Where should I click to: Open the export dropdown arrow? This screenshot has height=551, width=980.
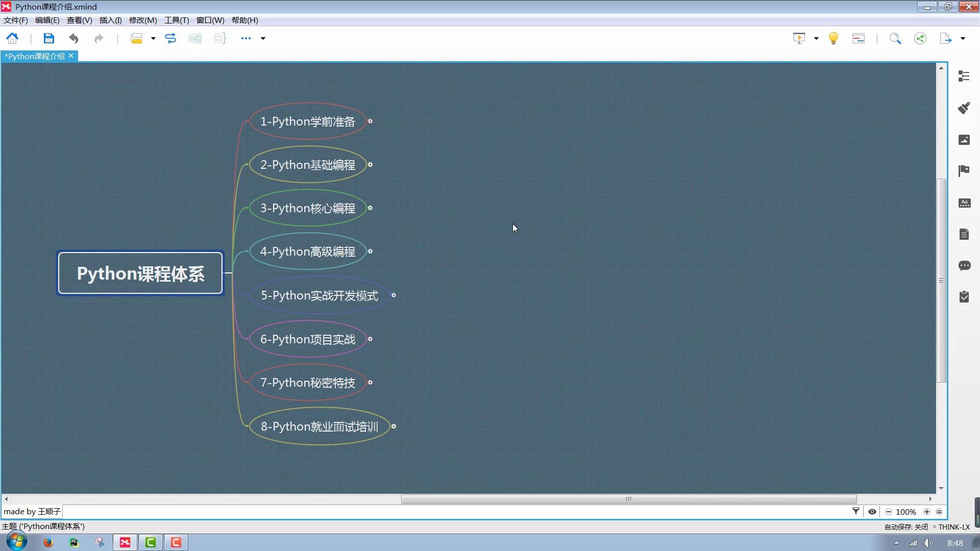coord(963,38)
